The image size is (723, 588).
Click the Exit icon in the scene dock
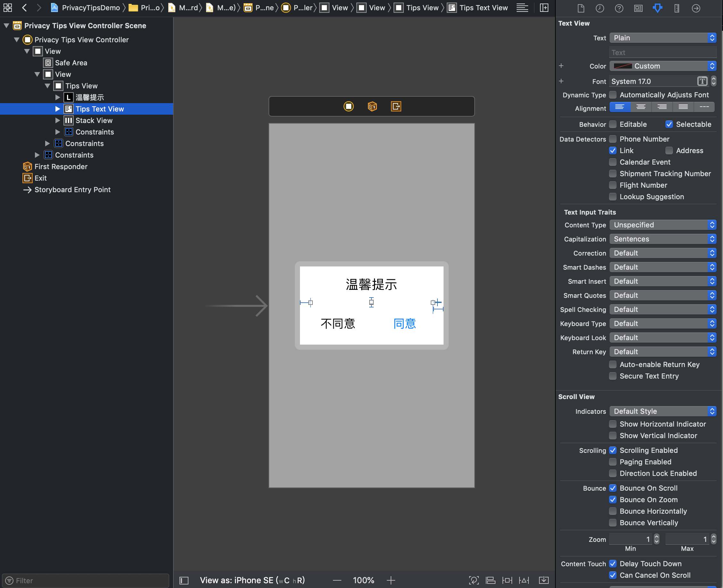(396, 106)
